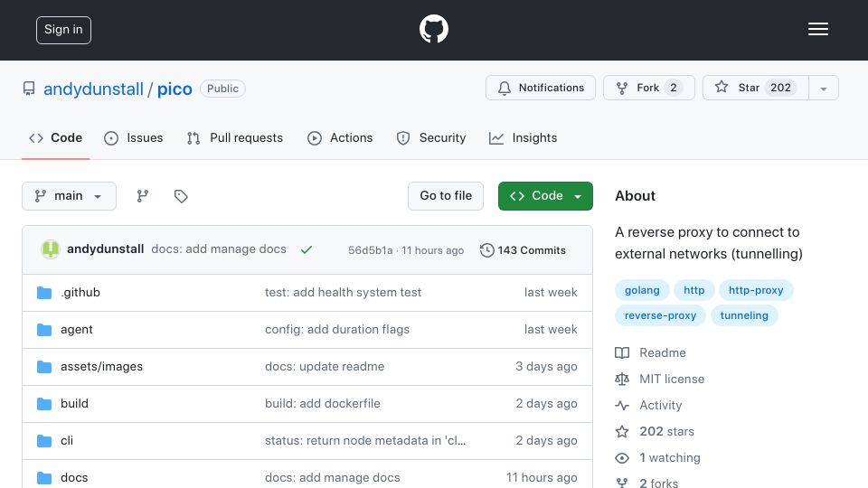Click the Notifications bell icon
Viewport: 868px width, 488px height.
[x=505, y=88]
